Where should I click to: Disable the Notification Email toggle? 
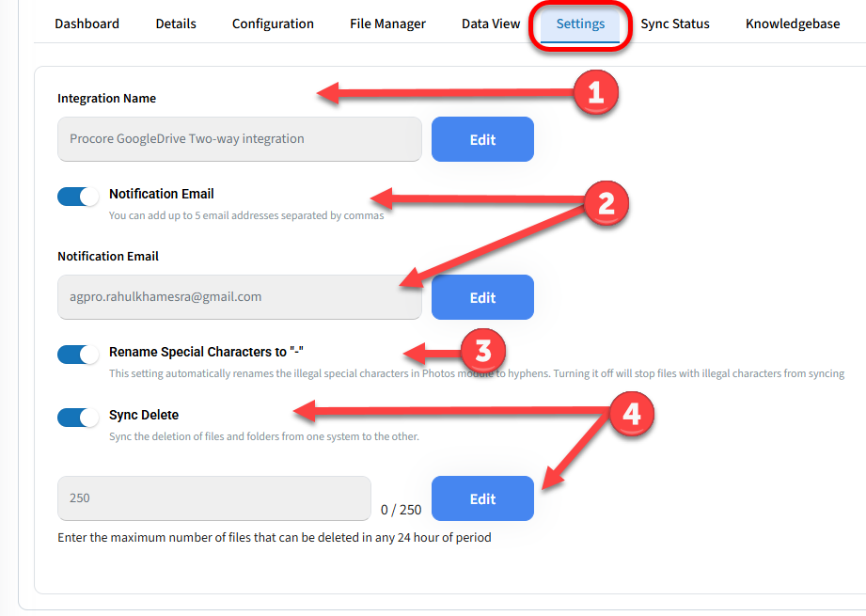point(78,197)
